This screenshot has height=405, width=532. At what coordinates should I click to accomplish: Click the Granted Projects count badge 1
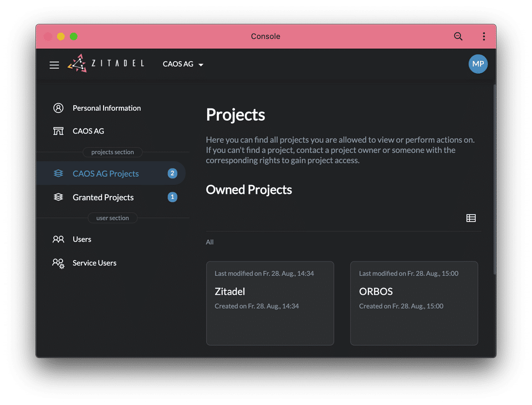(172, 197)
